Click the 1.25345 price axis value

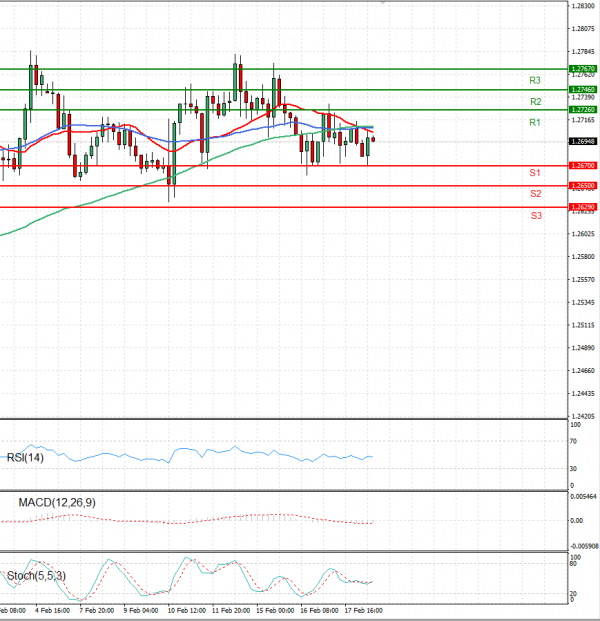click(583, 302)
